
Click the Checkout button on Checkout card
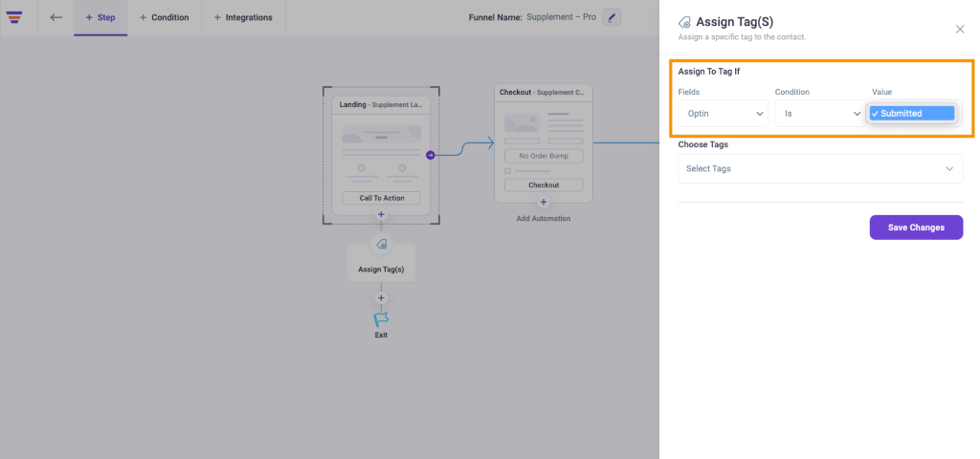click(x=544, y=185)
